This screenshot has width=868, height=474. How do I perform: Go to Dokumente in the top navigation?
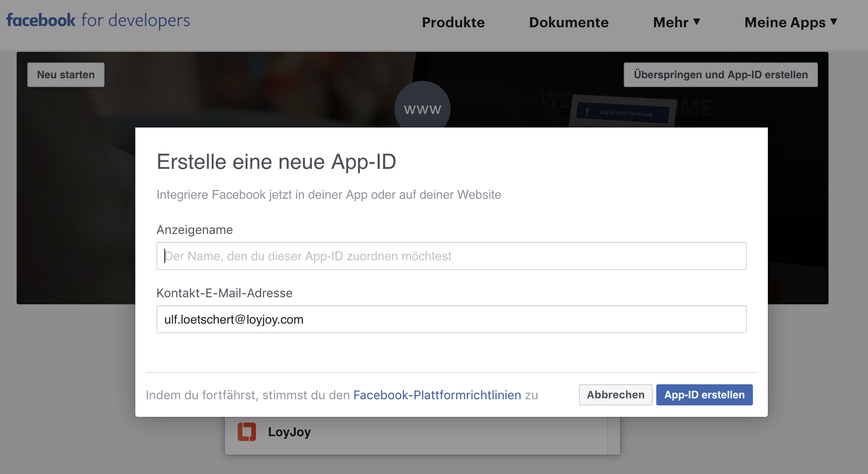coord(568,22)
